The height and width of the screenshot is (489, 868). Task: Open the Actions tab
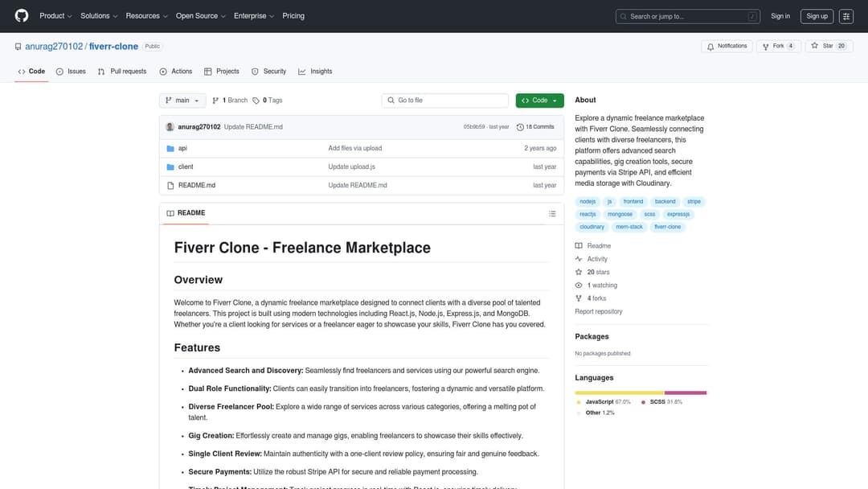point(176,72)
